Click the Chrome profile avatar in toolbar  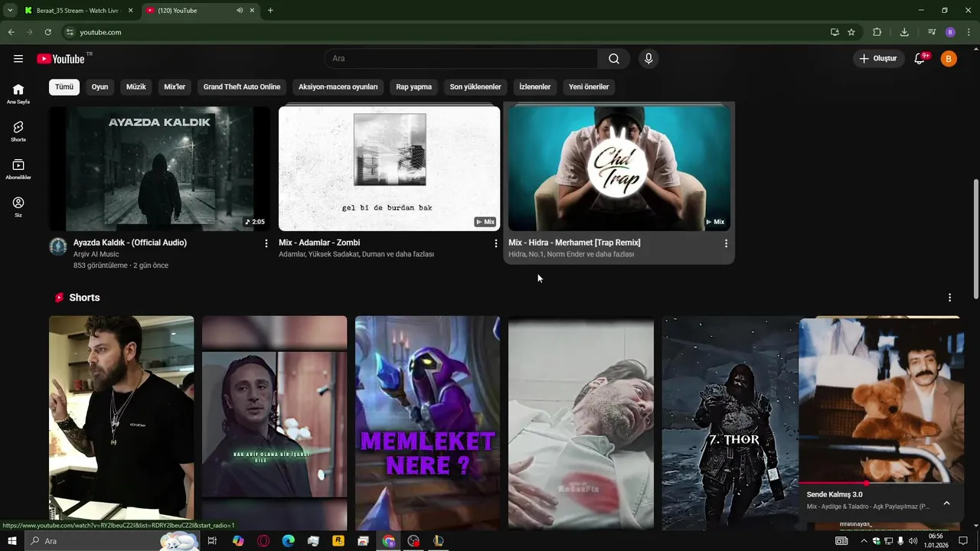pyautogui.click(x=950, y=32)
